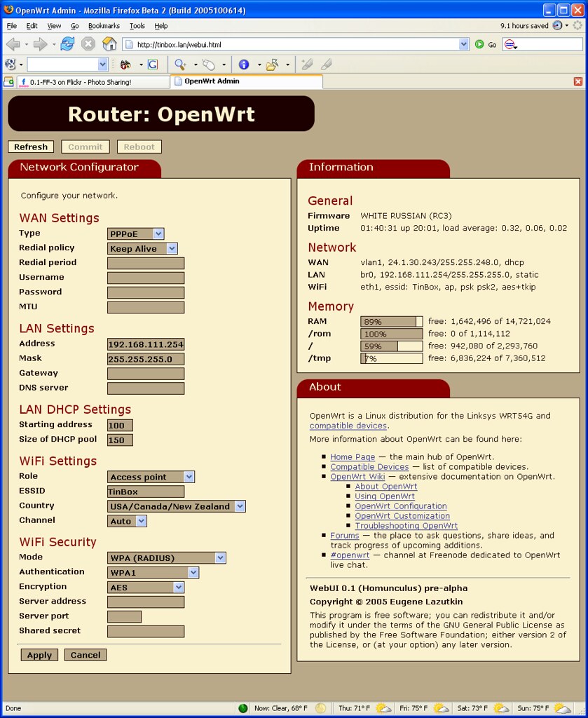Click the mouse-shaped toolbar icon
The image size is (588, 718).
click(x=209, y=65)
